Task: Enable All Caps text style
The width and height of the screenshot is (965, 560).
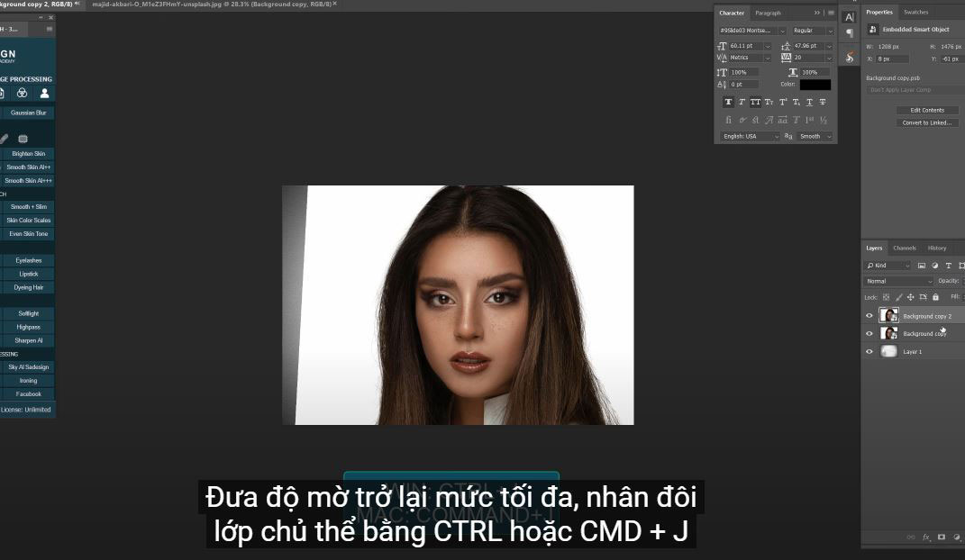Action: (755, 102)
